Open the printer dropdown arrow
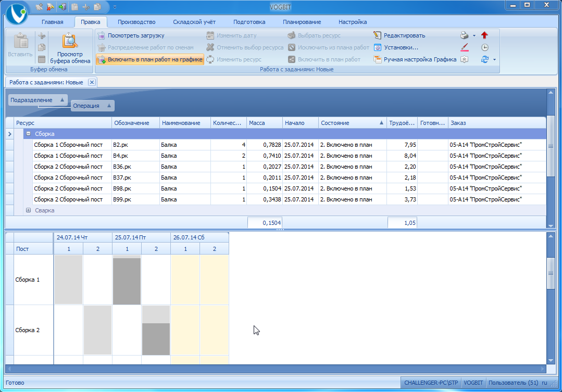Screen dimensions: 562x392 pyautogui.click(x=474, y=35)
